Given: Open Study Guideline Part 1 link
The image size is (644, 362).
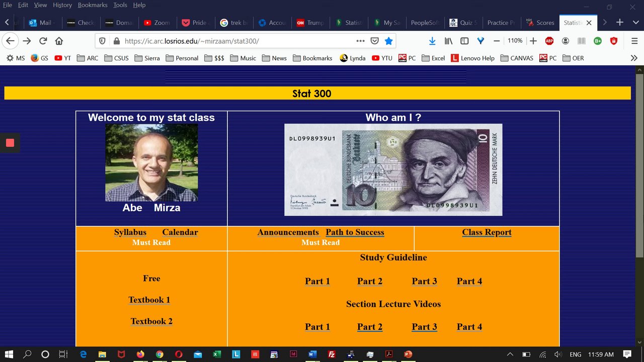Looking at the screenshot, I should click(x=317, y=282).
